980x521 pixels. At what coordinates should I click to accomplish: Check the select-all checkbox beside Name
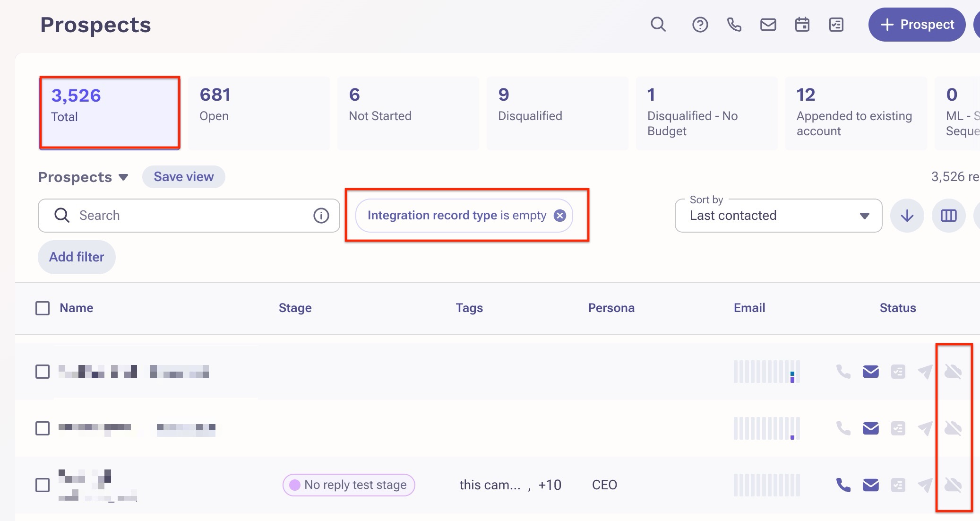point(43,308)
